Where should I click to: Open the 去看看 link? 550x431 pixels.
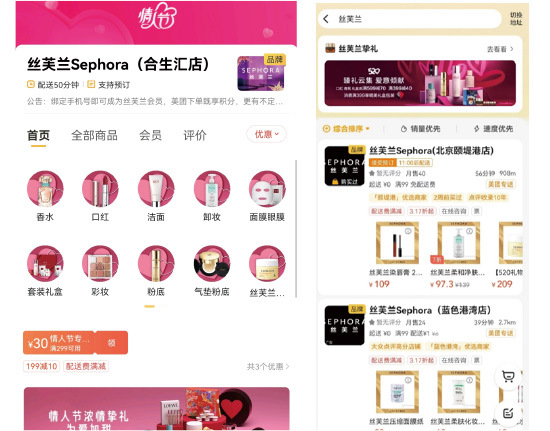point(500,49)
